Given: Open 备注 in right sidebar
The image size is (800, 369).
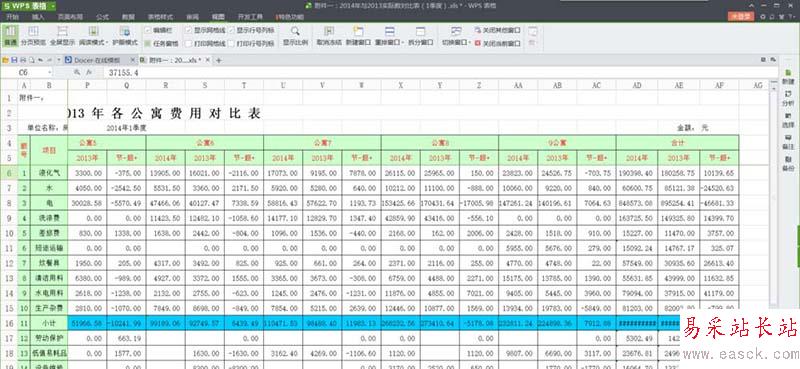Looking at the screenshot, I should pos(788,141).
